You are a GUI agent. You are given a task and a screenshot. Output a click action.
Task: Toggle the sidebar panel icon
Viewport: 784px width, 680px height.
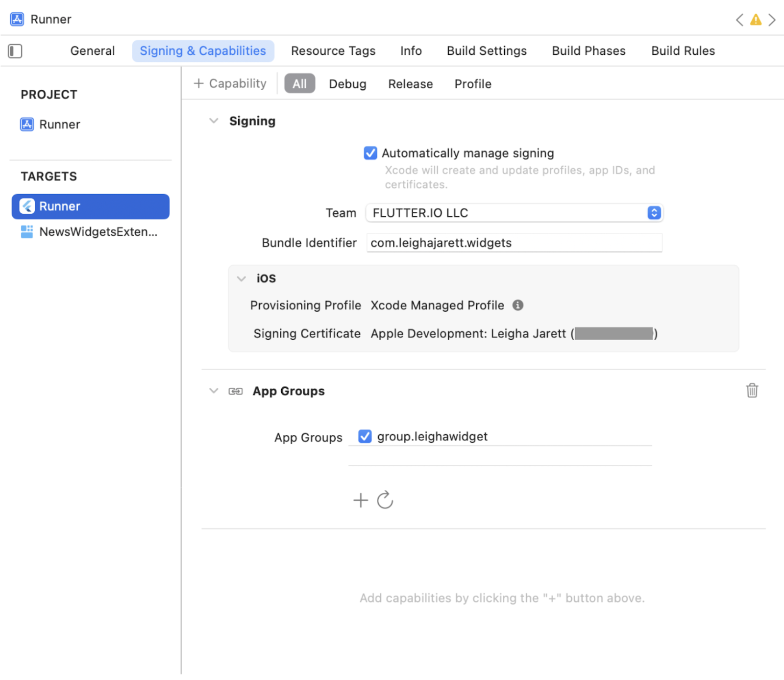pos(15,51)
